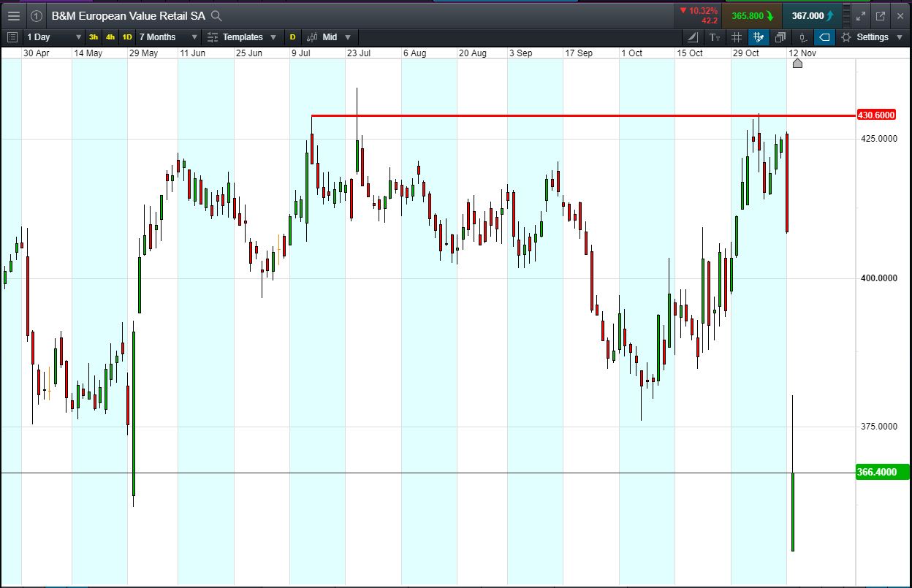Click the 29 May date label
This screenshot has width=912, height=588.
[143, 53]
